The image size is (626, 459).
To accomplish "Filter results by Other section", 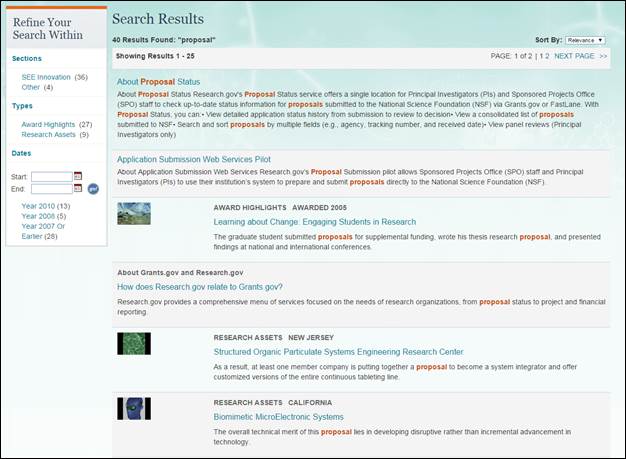I will pyautogui.click(x=31, y=87).
